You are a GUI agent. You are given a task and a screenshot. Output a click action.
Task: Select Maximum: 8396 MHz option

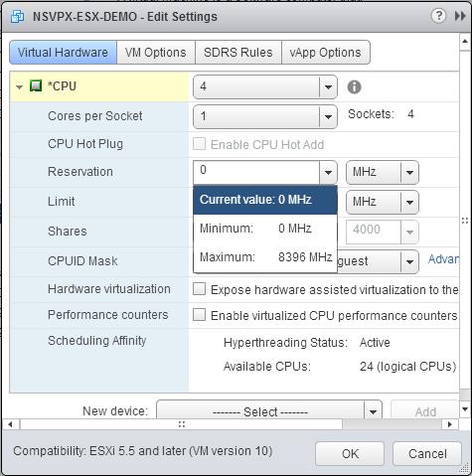[x=265, y=257]
